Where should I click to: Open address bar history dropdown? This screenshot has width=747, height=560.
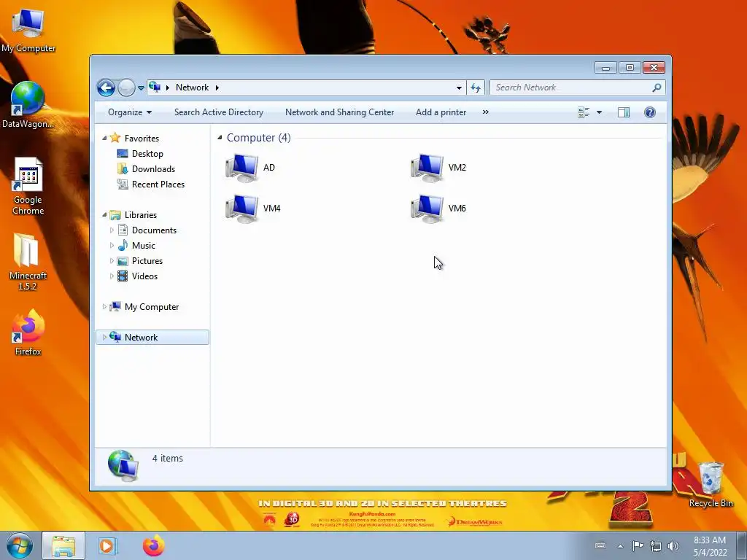(x=459, y=87)
